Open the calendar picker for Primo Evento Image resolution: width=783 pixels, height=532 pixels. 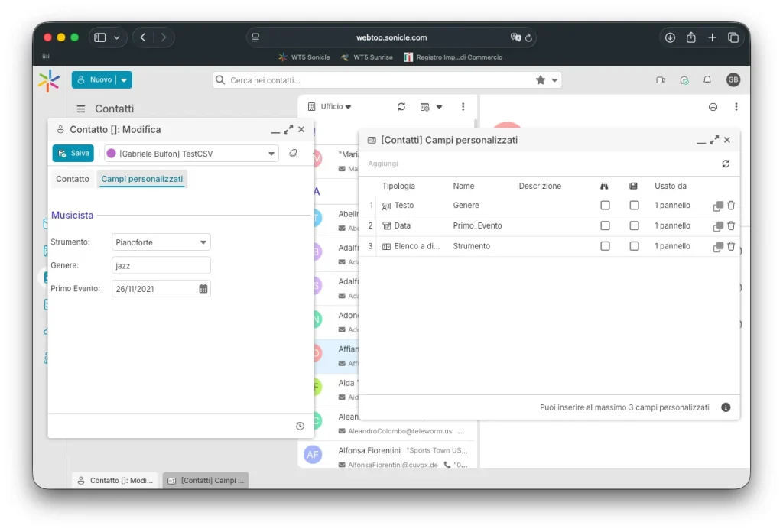pos(203,289)
